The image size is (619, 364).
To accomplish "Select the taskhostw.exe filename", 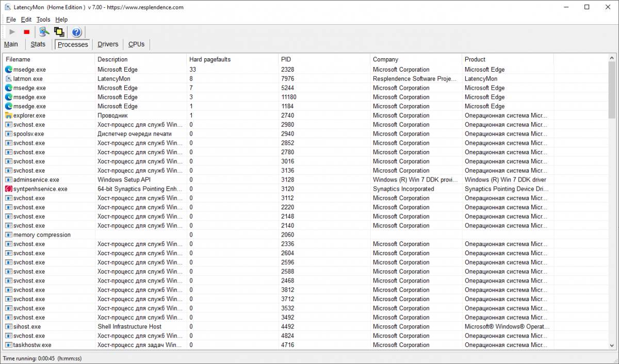I will (x=32, y=345).
